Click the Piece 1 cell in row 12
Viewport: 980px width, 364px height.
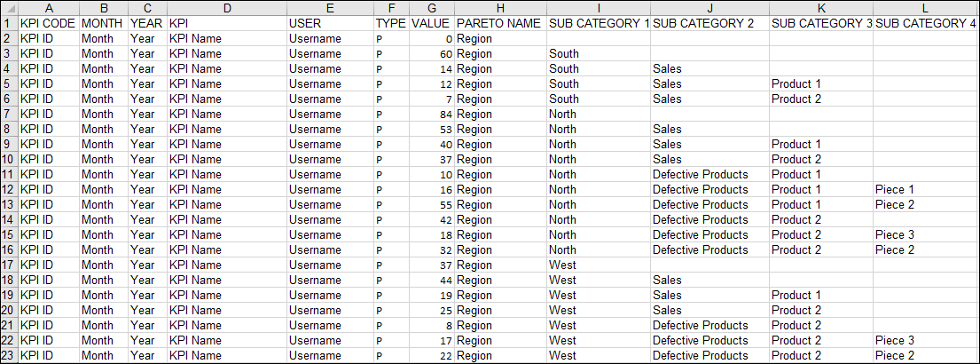[926, 189]
